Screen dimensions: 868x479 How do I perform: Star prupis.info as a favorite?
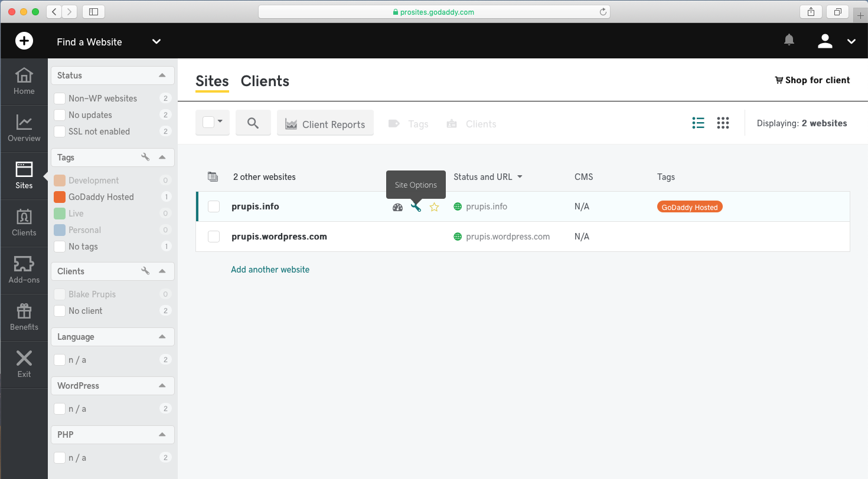point(435,207)
